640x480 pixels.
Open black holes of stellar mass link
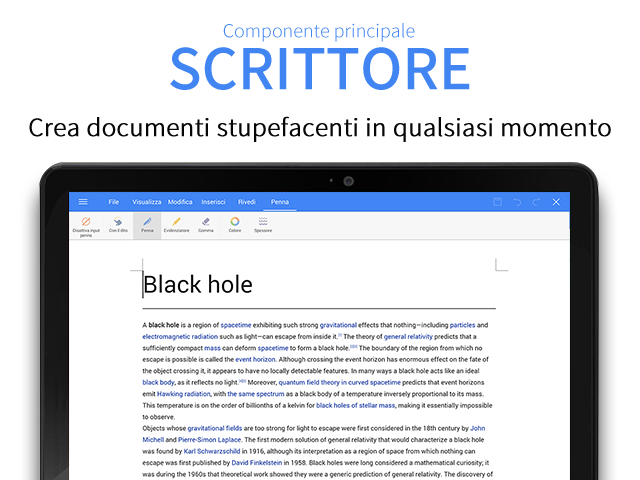(x=356, y=405)
